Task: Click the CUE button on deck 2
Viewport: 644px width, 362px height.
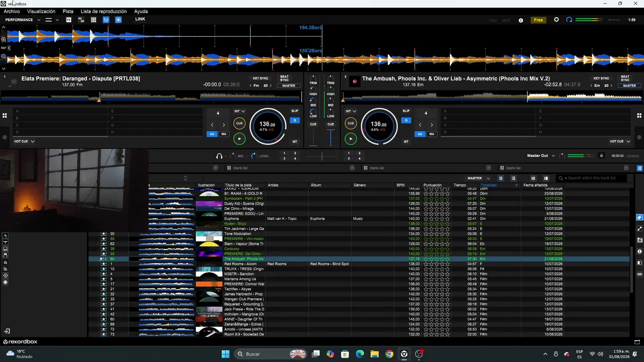Action: (x=351, y=123)
